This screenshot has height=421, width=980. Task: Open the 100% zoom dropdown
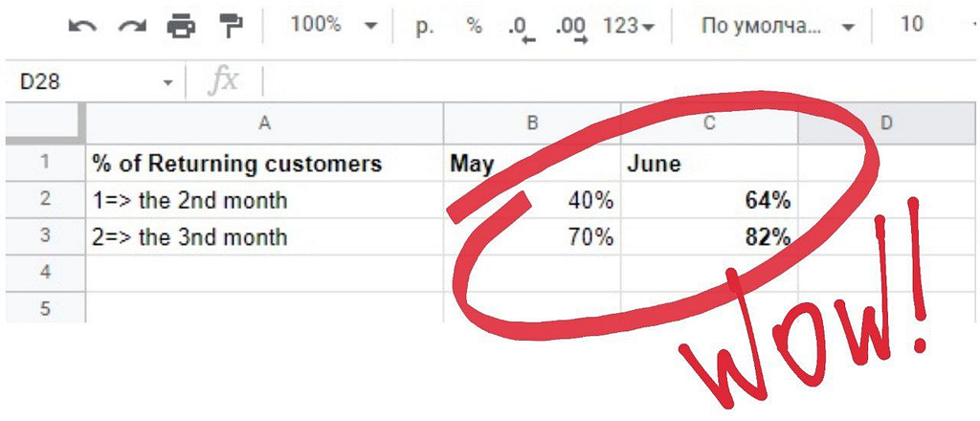click(334, 26)
